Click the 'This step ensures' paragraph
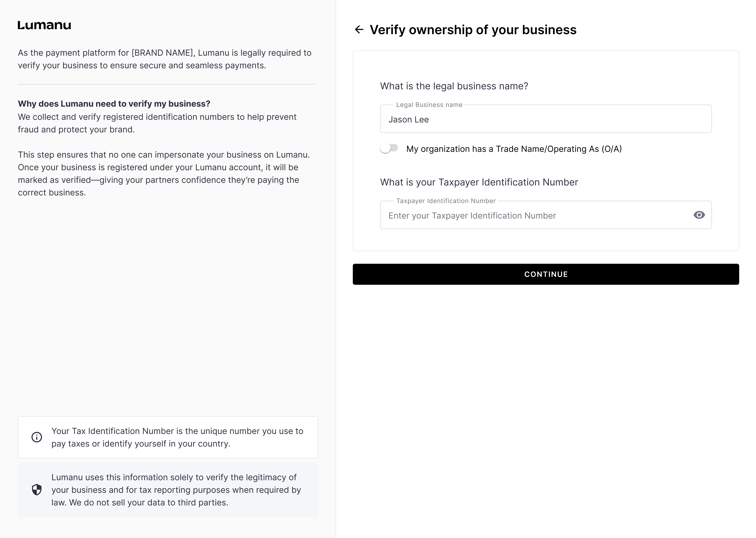The height and width of the screenshot is (538, 756). click(164, 174)
